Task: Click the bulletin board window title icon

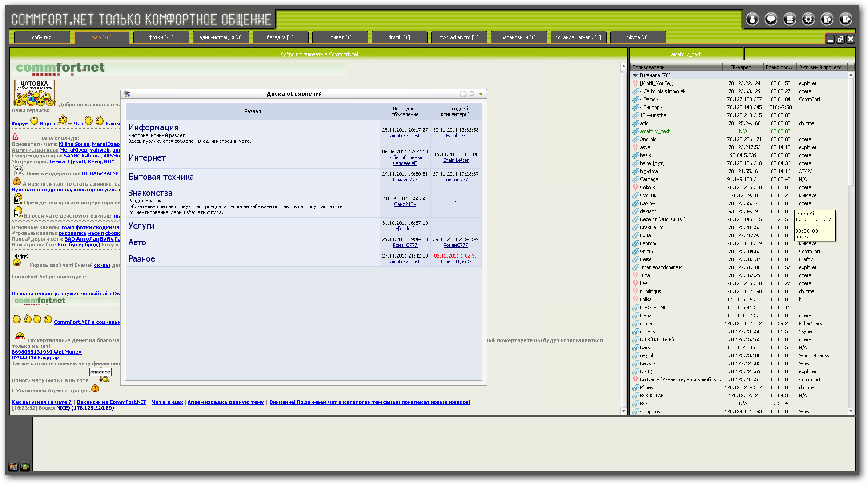Action: click(127, 94)
